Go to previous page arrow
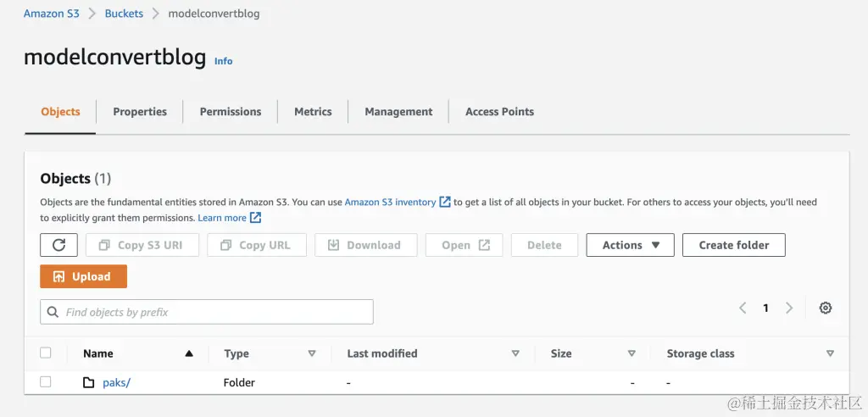This screenshot has height=417, width=868. (x=743, y=309)
